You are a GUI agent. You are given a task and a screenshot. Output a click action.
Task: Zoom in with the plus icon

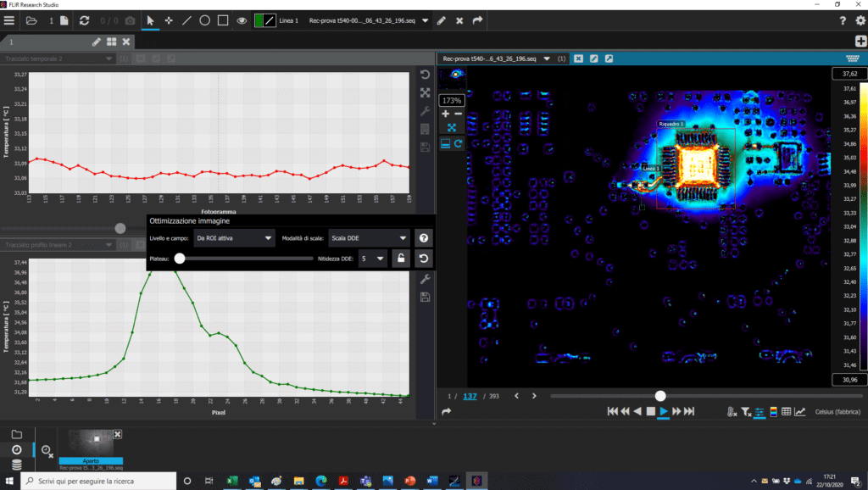446,113
